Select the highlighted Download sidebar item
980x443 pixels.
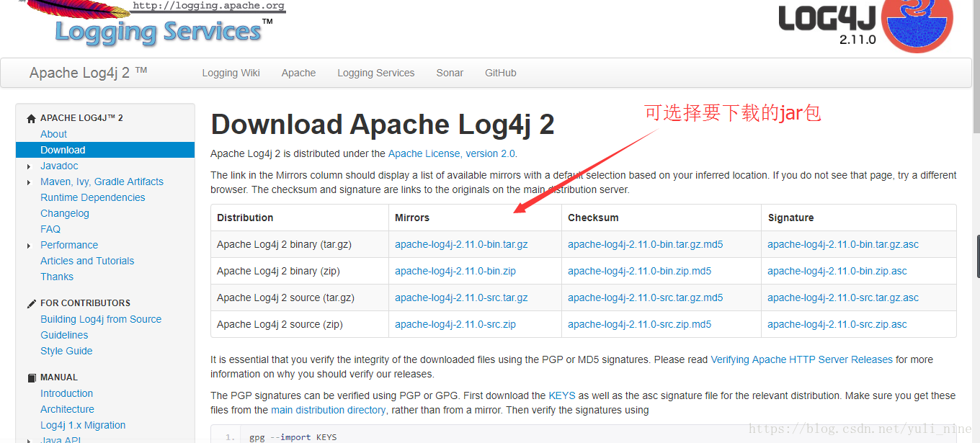click(x=105, y=150)
